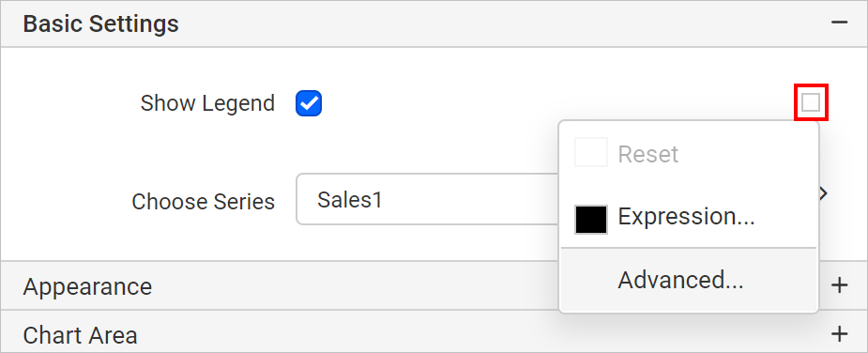
Task: Click the Chart Area title text
Action: tap(81, 335)
